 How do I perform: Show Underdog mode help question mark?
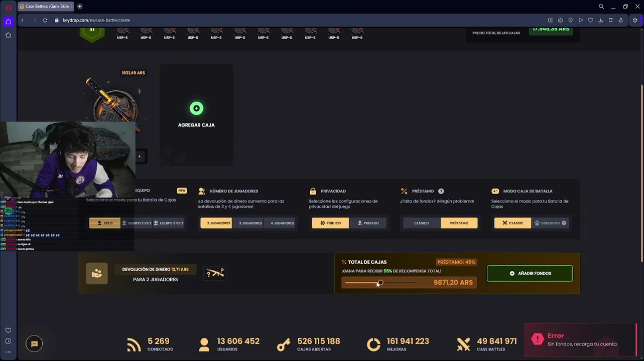(564, 223)
